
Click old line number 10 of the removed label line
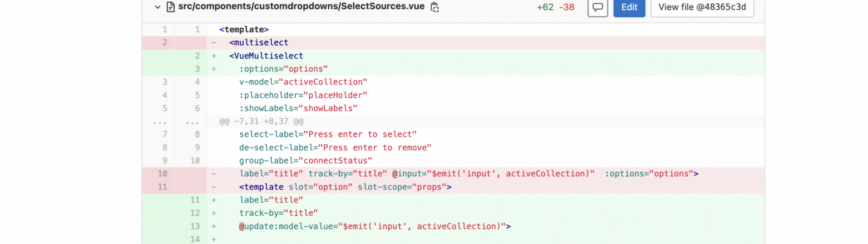pyautogui.click(x=162, y=174)
